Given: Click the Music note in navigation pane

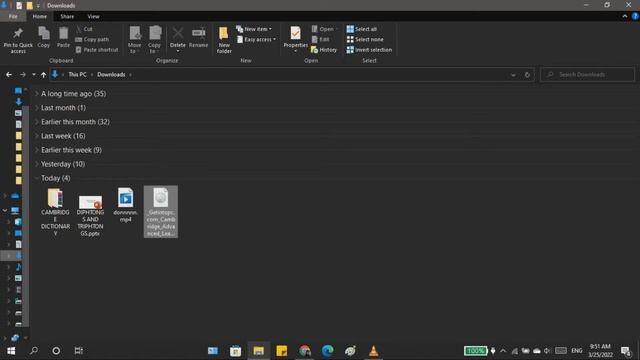Looking at the screenshot, I should coord(18,267).
